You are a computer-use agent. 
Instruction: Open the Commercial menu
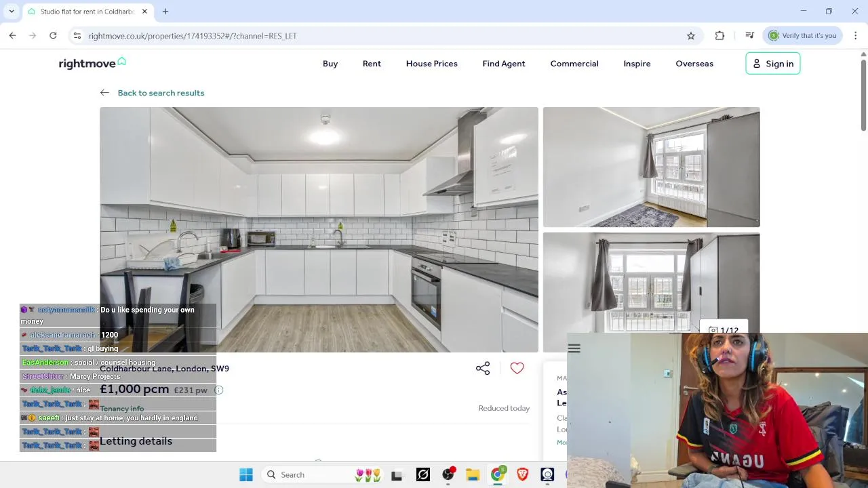tap(574, 64)
